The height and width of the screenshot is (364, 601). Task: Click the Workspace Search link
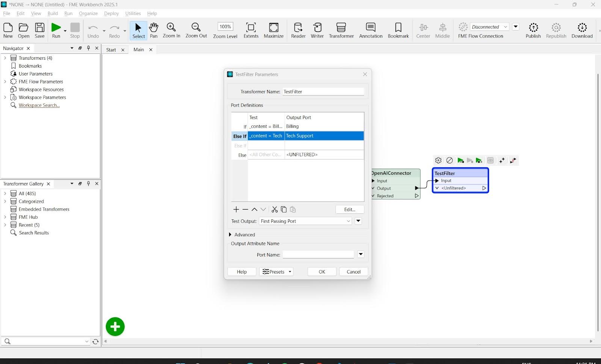click(x=39, y=105)
